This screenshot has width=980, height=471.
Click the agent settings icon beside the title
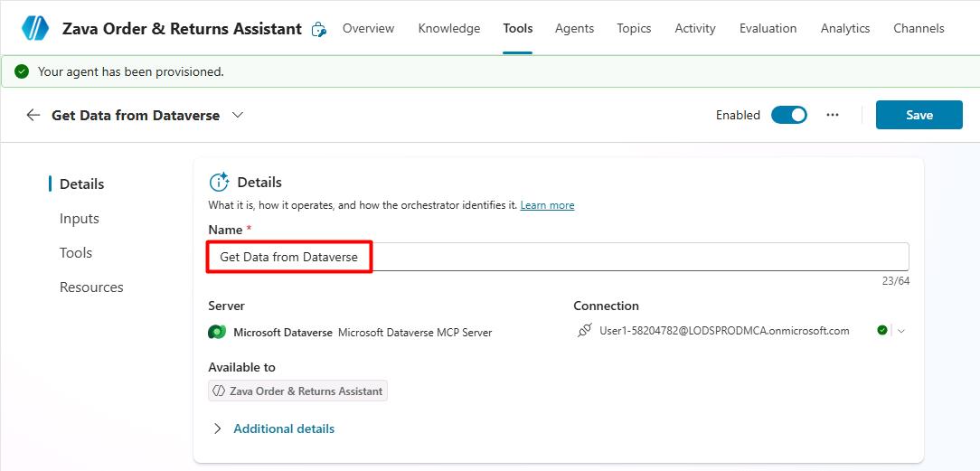[x=319, y=29]
